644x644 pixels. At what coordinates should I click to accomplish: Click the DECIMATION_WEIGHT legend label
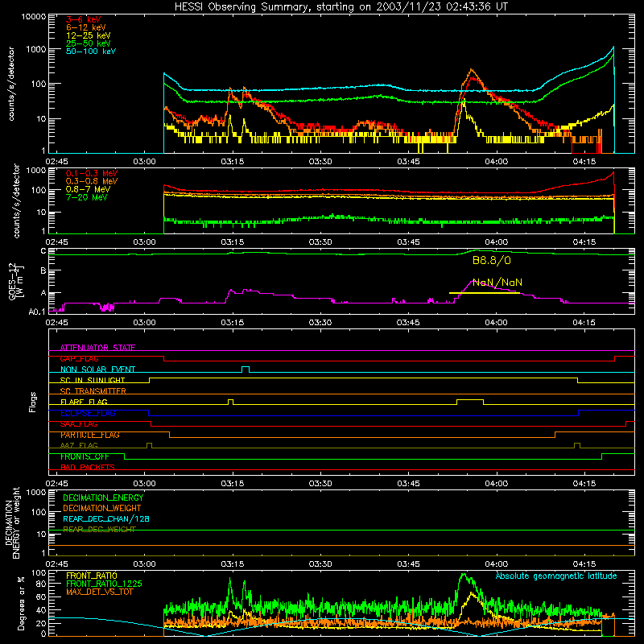click(x=102, y=509)
